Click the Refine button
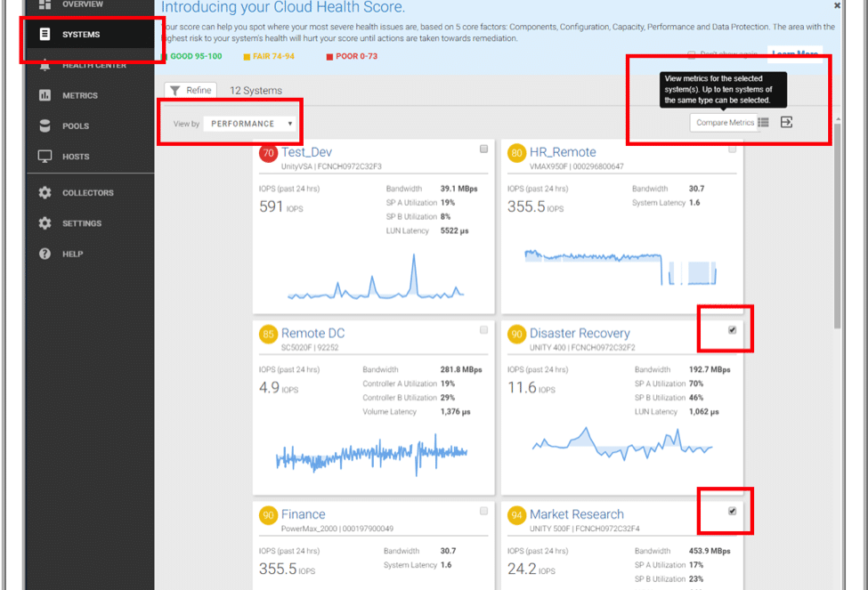The height and width of the screenshot is (590, 868). [x=191, y=90]
